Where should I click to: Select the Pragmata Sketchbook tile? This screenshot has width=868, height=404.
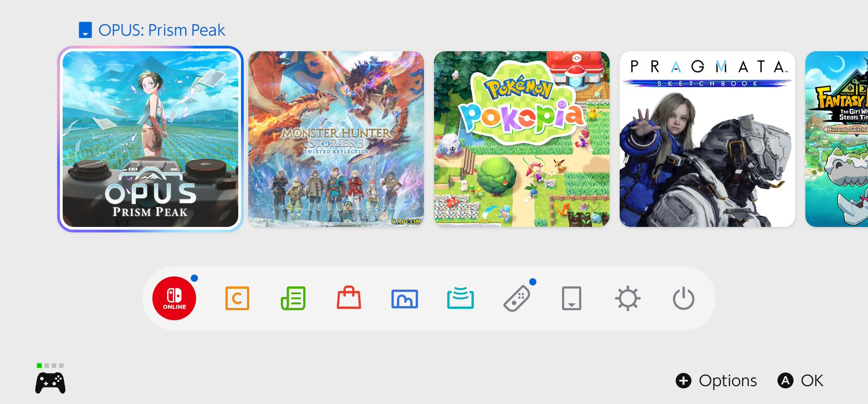pos(707,139)
